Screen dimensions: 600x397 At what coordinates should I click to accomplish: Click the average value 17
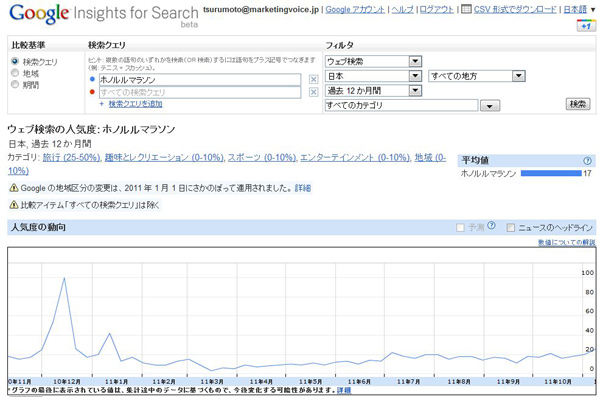pyautogui.click(x=587, y=173)
